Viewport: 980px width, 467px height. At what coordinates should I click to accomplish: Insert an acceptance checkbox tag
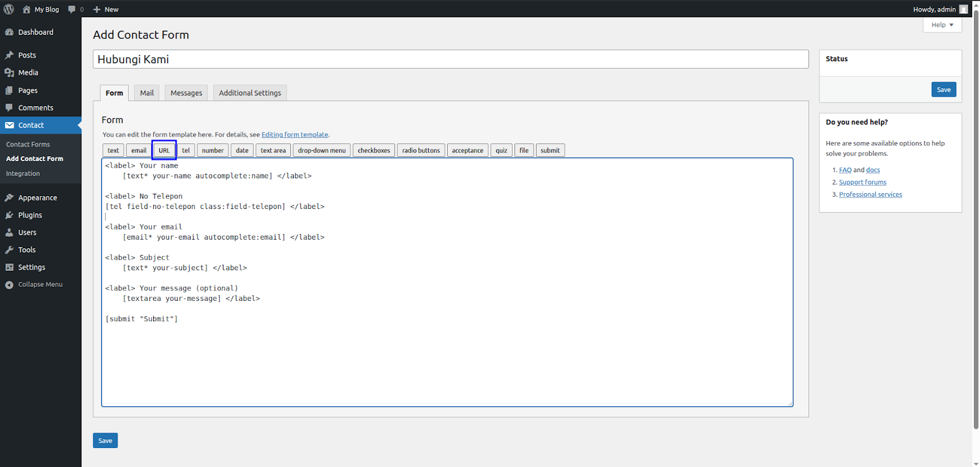467,151
